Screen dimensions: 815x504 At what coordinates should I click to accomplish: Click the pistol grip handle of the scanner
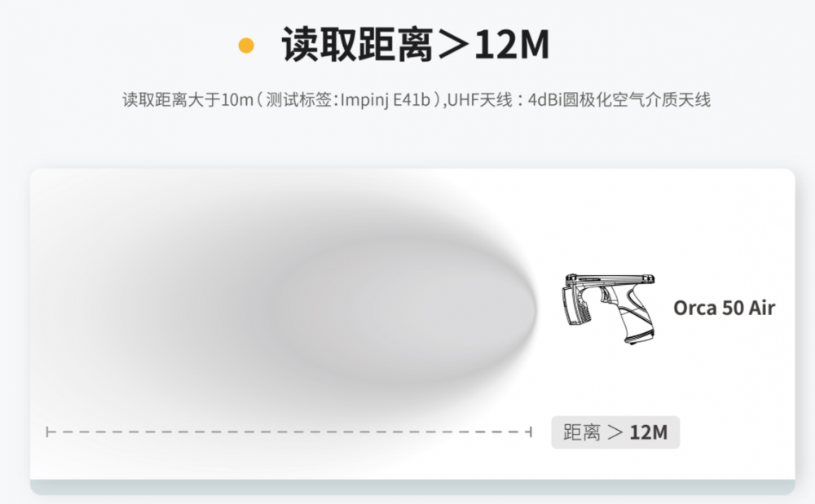[635, 318]
